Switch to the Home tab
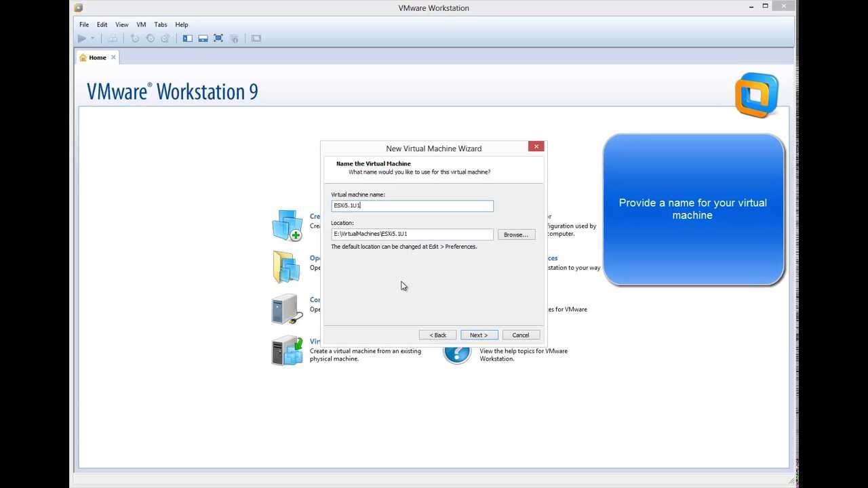Viewport: 868px width, 488px height. click(96, 58)
